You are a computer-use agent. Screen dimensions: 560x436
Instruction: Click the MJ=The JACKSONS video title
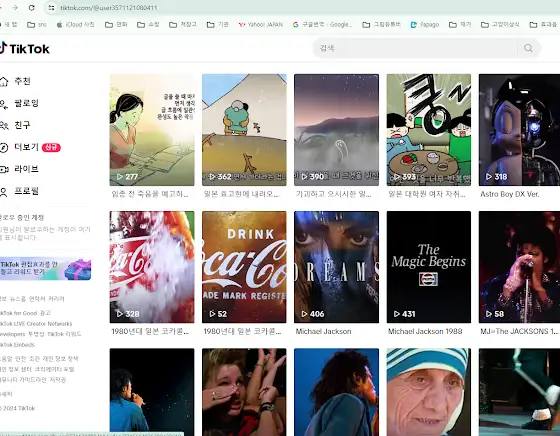519,331
